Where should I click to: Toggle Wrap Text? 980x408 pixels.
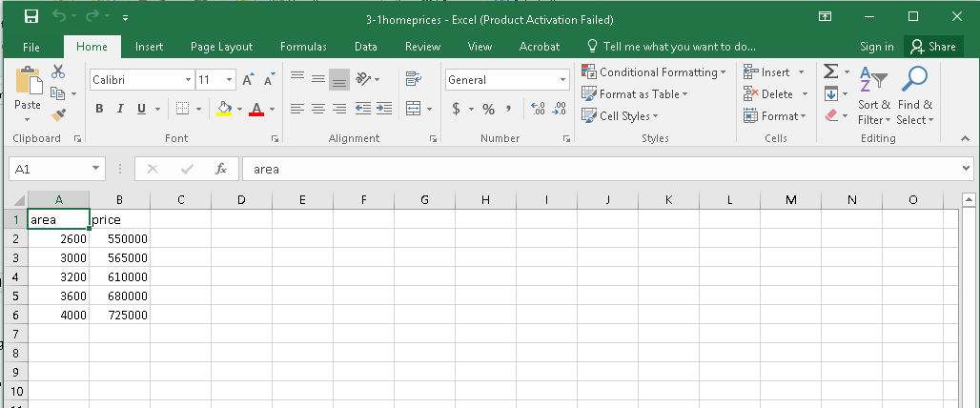click(413, 79)
